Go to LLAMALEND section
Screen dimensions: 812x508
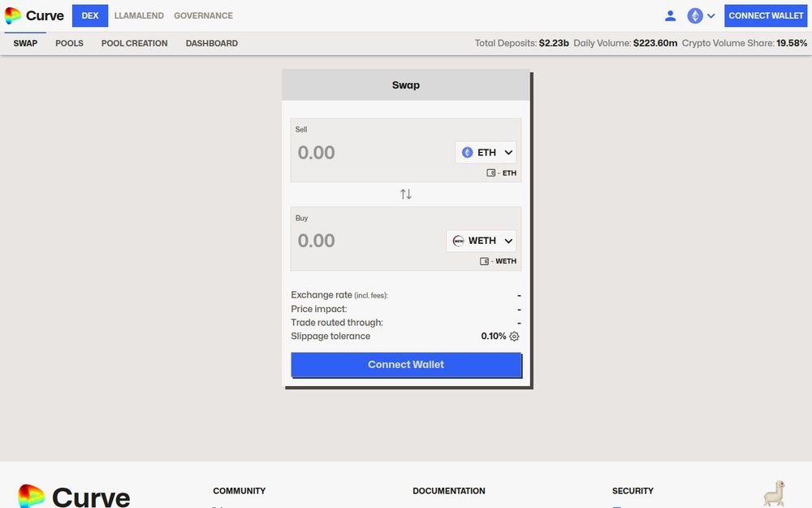tap(139, 15)
